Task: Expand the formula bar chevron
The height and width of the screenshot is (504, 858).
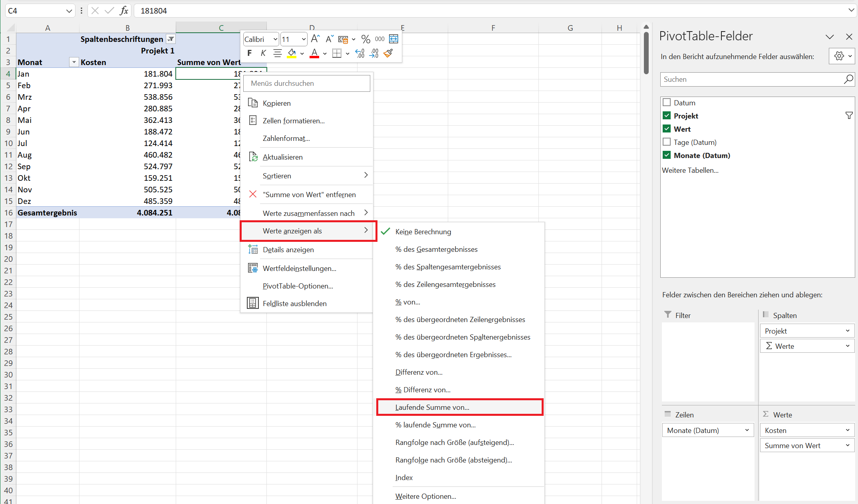Action: [x=851, y=10]
